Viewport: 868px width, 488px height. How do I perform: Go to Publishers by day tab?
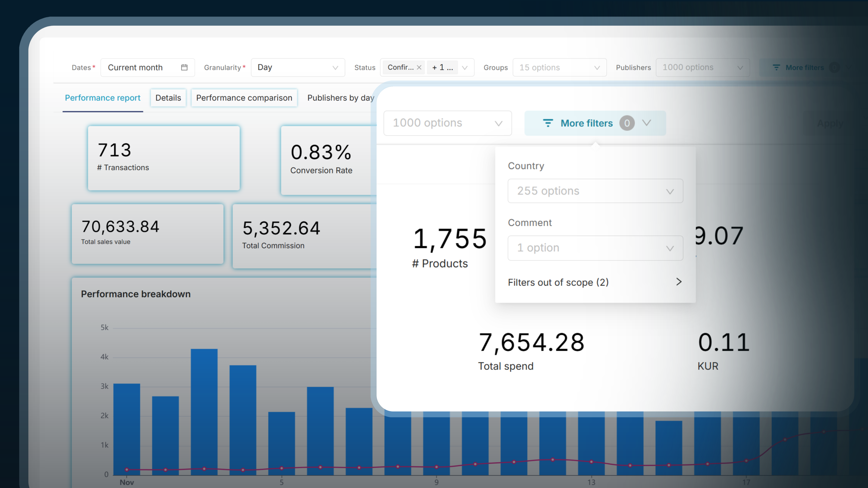point(340,98)
